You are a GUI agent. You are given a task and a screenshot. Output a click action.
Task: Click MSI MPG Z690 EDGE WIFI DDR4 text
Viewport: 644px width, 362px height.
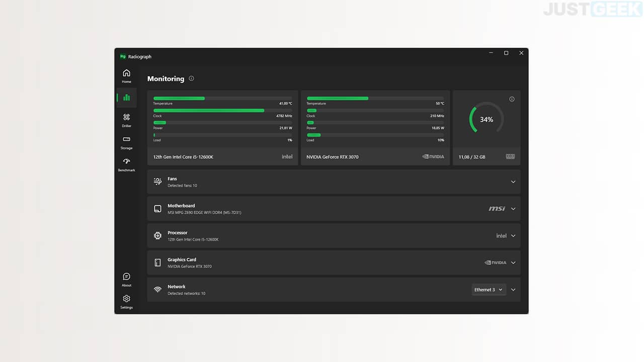point(204,213)
